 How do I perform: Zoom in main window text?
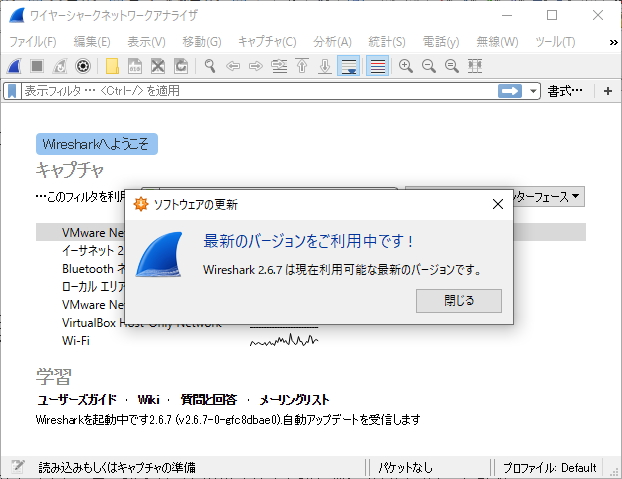[405, 66]
